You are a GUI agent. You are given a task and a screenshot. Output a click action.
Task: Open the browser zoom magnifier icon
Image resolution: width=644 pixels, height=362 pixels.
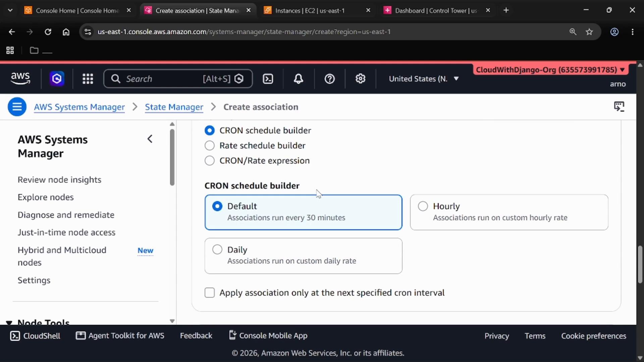(x=573, y=32)
